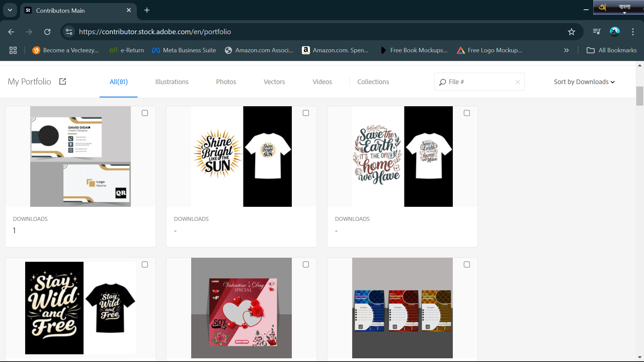Check the Save the Earth design
Viewport: 644px width, 362px height.
click(467, 113)
